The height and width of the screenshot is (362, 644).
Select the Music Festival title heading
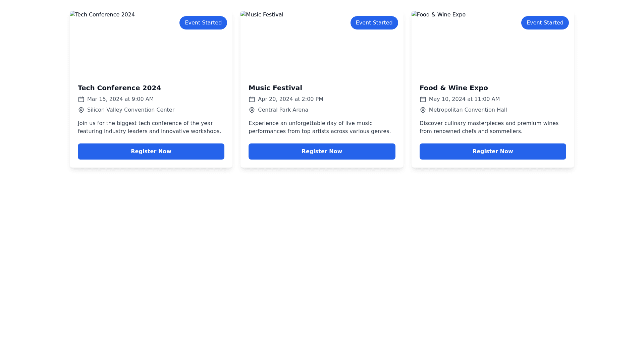pyautogui.click(x=275, y=88)
